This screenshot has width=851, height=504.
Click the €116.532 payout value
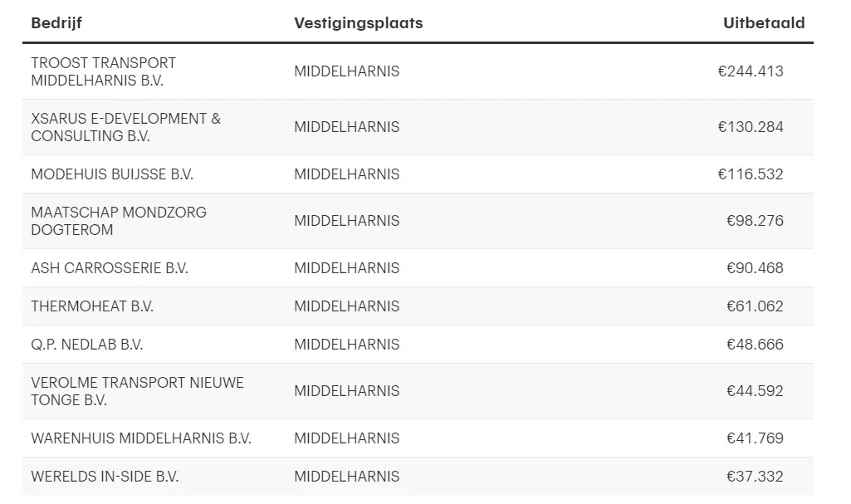click(751, 174)
